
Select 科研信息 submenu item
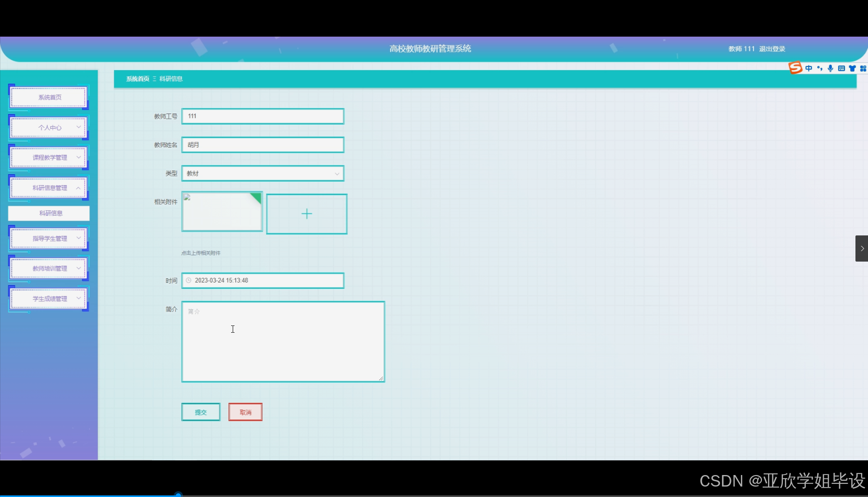(49, 213)
